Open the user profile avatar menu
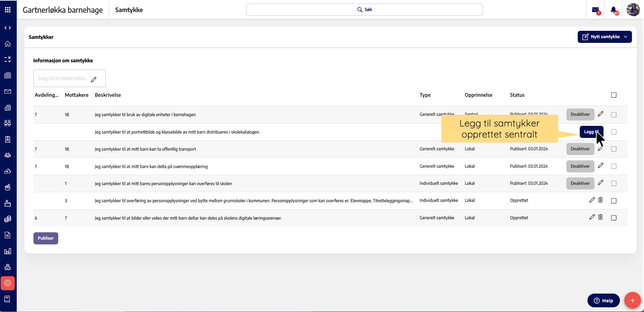The height and width of the screenshot is (312, 644). click(x=633, y=10)
